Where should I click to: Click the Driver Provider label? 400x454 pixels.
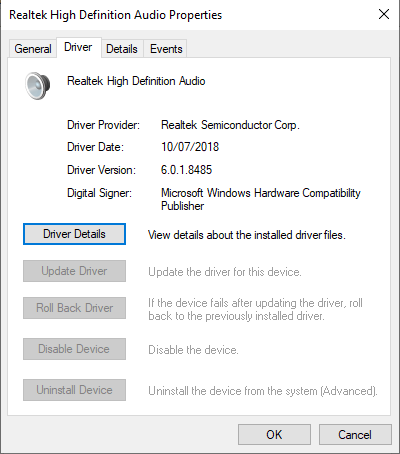(103, 125)
